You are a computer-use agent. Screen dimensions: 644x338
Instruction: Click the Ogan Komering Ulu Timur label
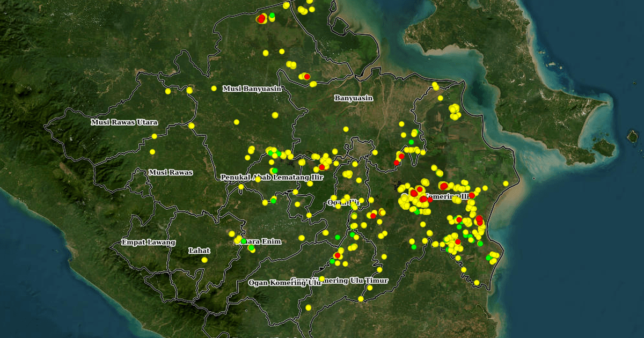[339, 281]
